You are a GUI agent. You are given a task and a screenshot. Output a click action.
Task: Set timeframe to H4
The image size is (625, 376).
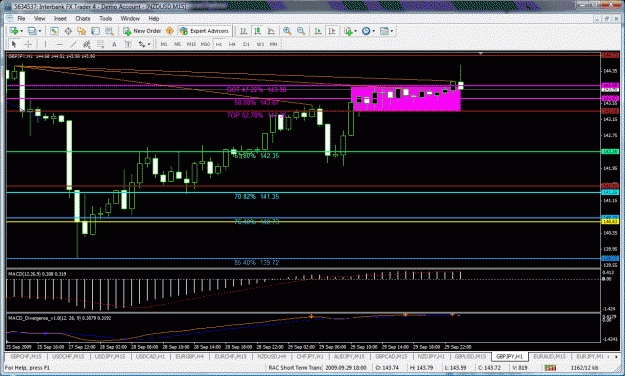(232, 44)
